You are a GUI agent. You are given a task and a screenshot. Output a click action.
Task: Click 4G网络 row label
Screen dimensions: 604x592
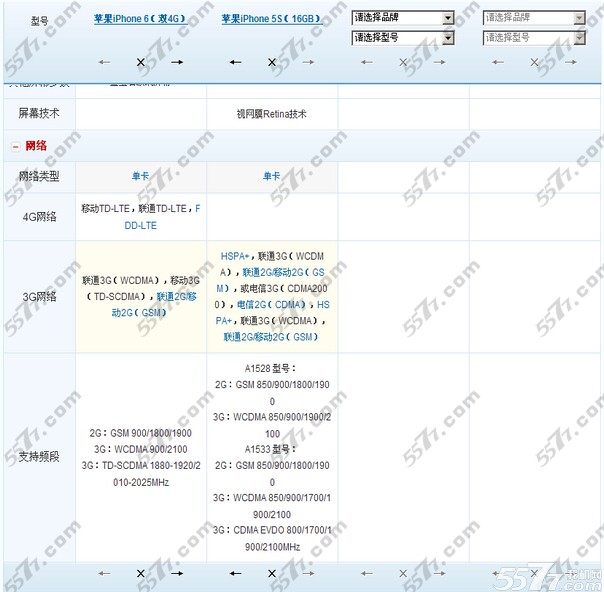tap(39, 217)
